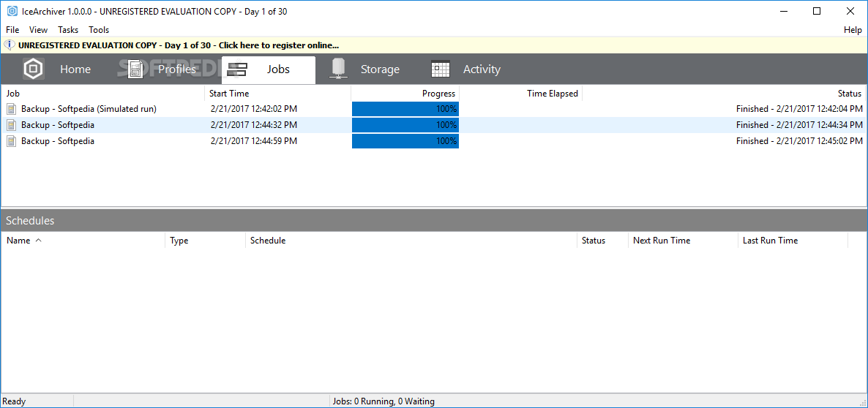Open the View menu
The height and width of the screenshot is (408, 868).
coord(38,30)
